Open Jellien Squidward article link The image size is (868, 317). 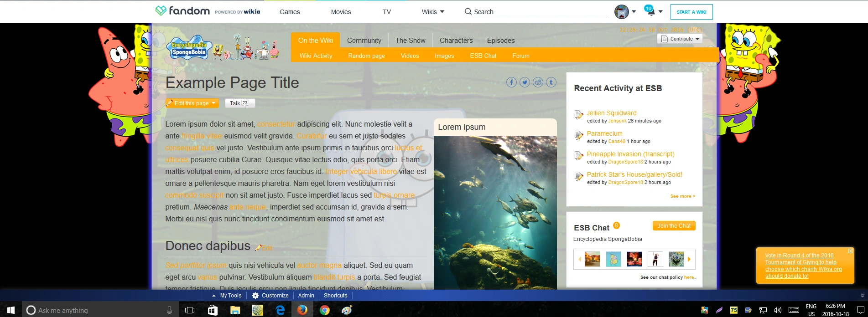(x=611, y=113)
